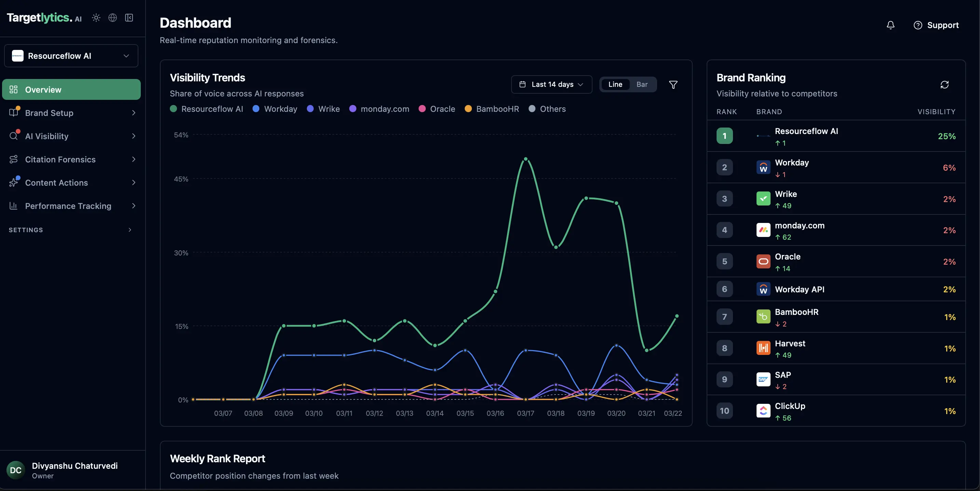The image size is (980, 491).
Task: Click the VISIBILITY column header
Action: [936, 111]
